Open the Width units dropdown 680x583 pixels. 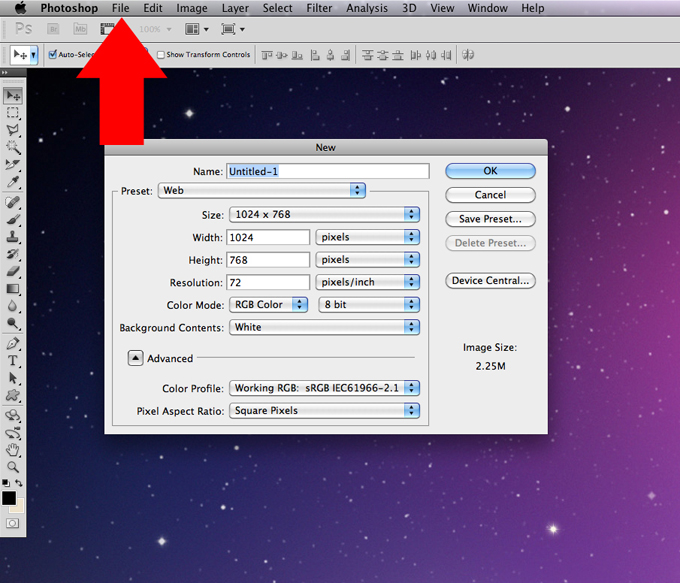click(368, 237)
